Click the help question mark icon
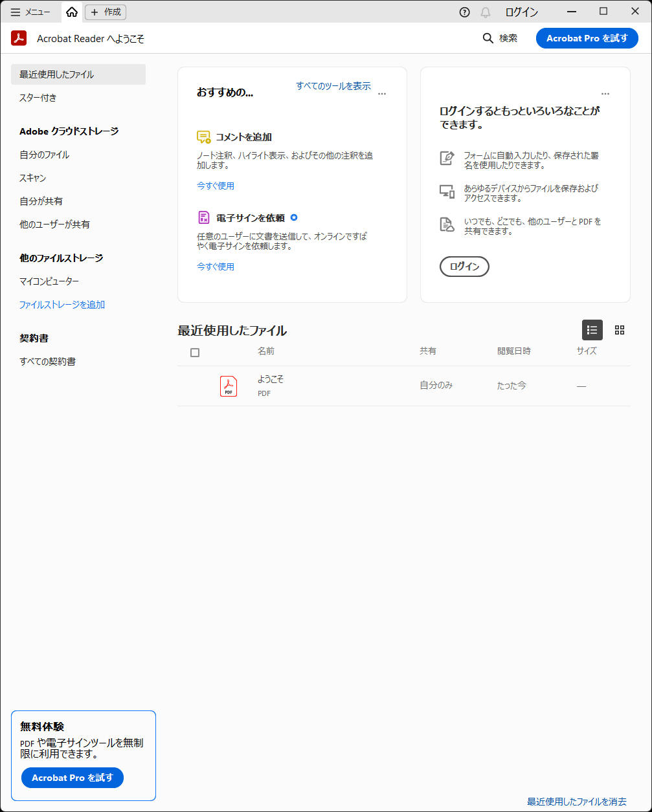The image size is (652, 812). click(464, 12)
